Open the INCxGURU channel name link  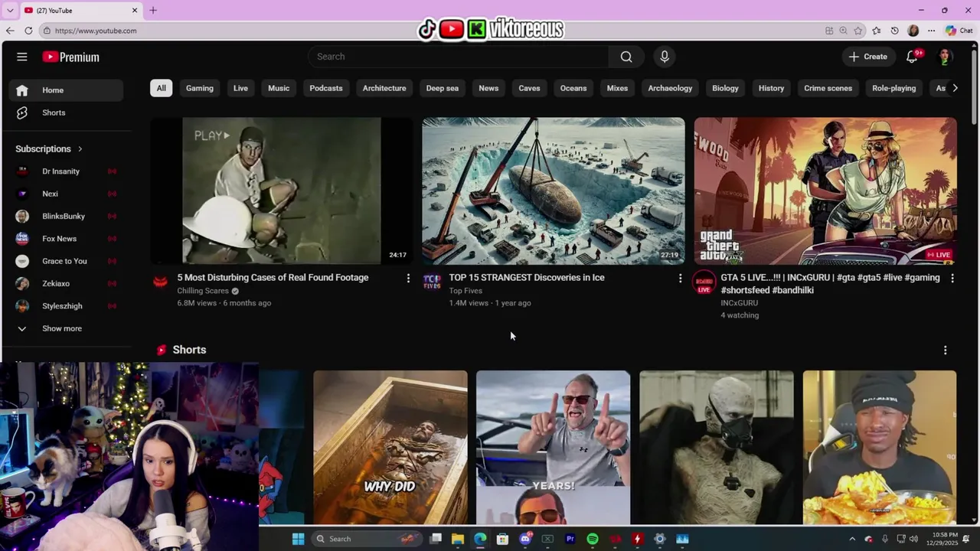pos(739,303)
